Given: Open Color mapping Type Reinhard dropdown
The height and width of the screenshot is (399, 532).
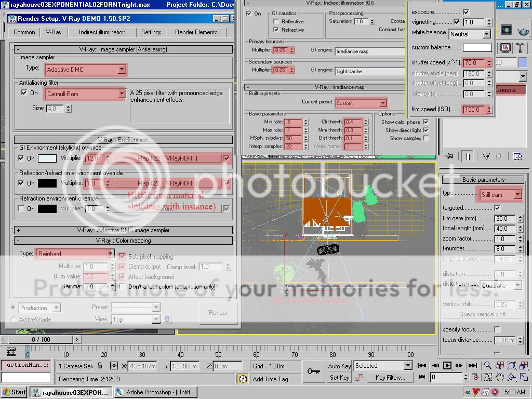Looking at the screenshot, I should [75, 254].
